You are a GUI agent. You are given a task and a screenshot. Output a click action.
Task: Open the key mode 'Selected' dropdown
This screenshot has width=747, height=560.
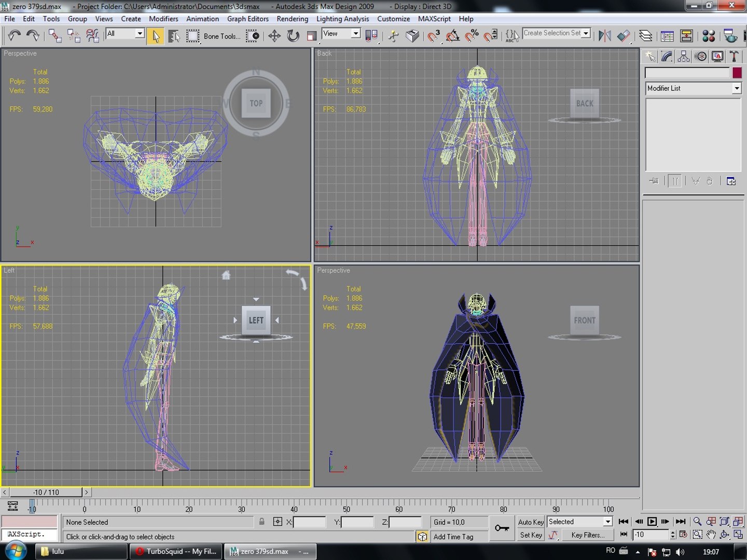pyautogui.click(x=607, y=522)
